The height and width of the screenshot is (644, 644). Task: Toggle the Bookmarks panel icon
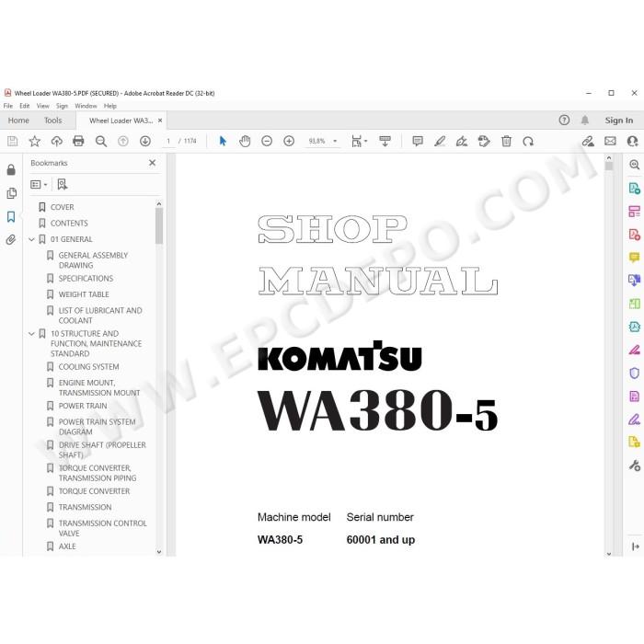pyautogui.click(x=11, y=216)
